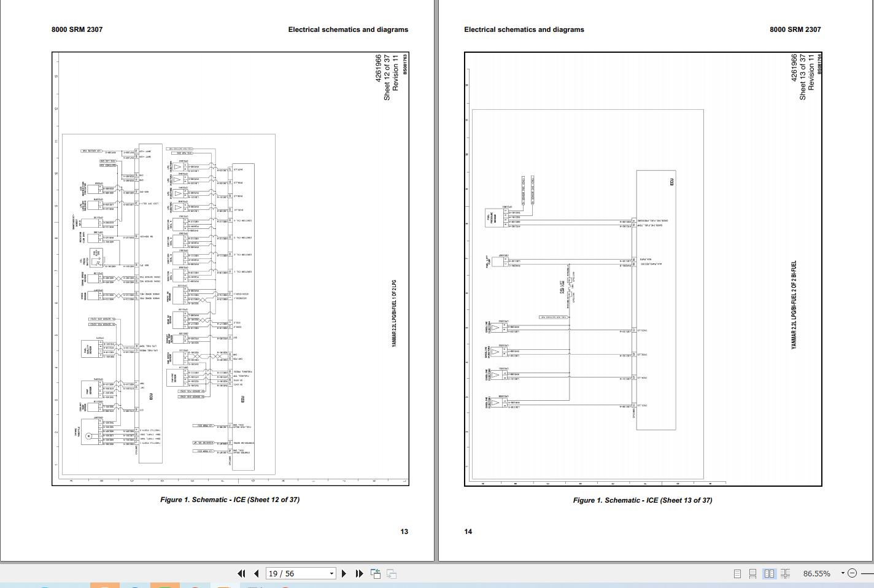The image size is (874, 588).
Task: Click caption 'Figure 1. Schematic - ICE (Sheet 13 of 37)'
Action: click(643, 500)
